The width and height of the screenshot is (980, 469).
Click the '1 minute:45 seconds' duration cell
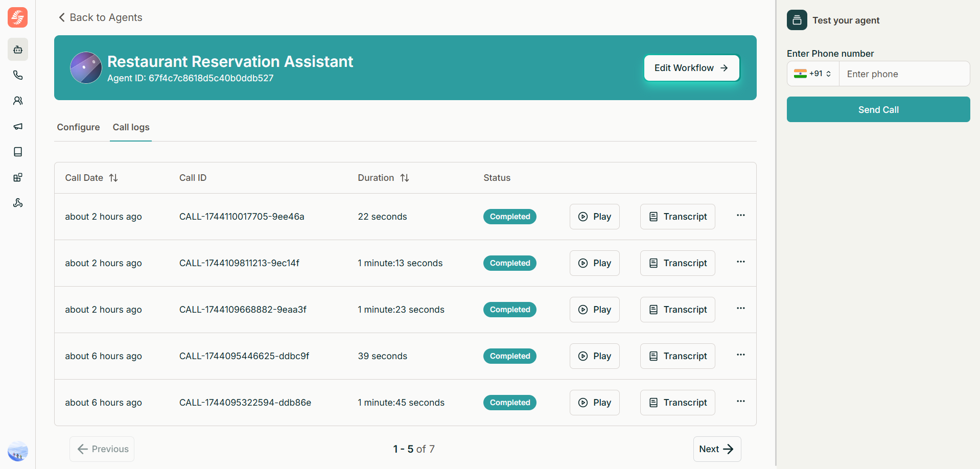click(x=401, y=403)
